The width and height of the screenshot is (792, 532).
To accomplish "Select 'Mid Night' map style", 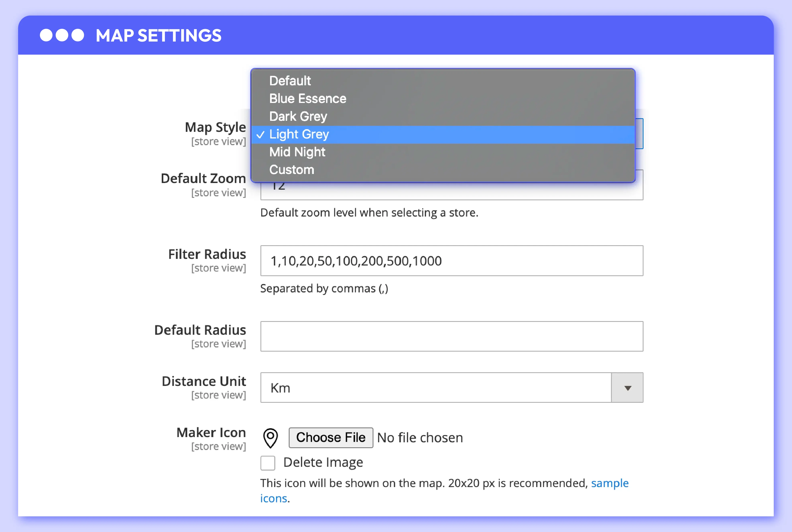I will (x=297, y=152).
